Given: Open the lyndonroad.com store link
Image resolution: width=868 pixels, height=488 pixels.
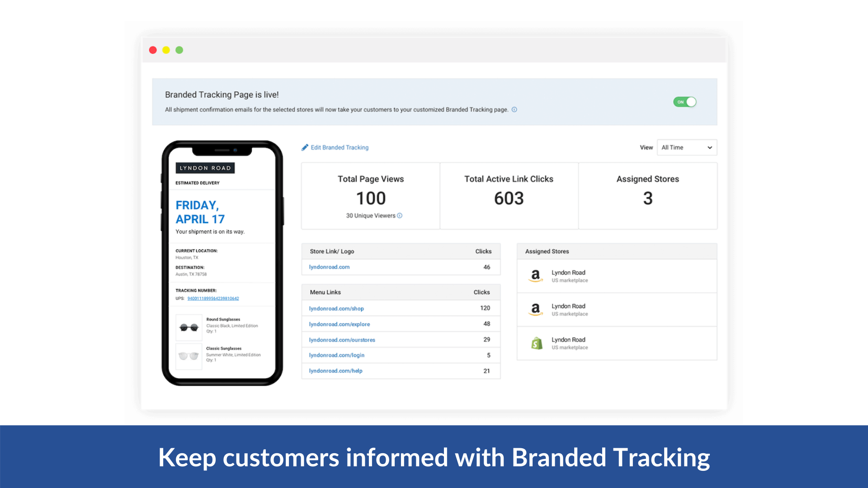Looking at the screenshot, I should [329, 267].
